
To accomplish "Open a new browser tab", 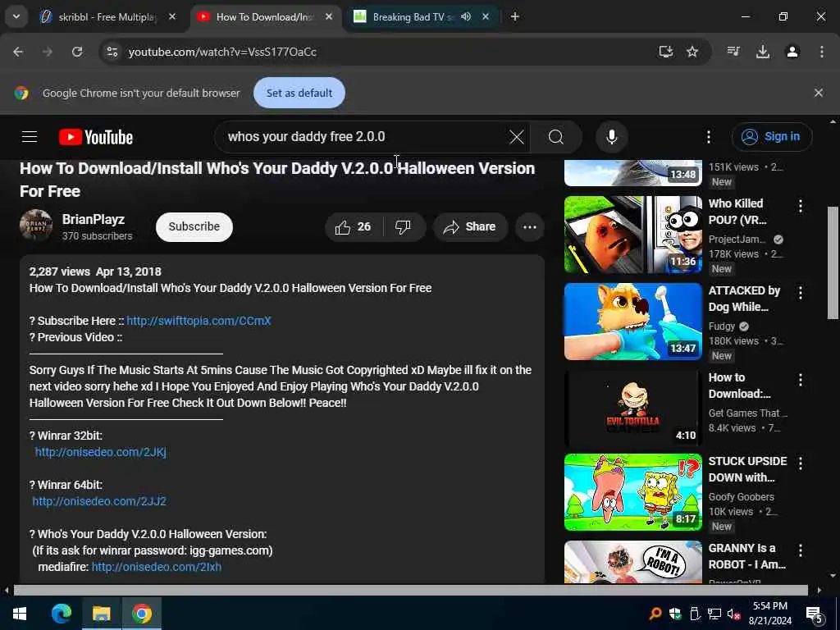I will click(515, 17).
